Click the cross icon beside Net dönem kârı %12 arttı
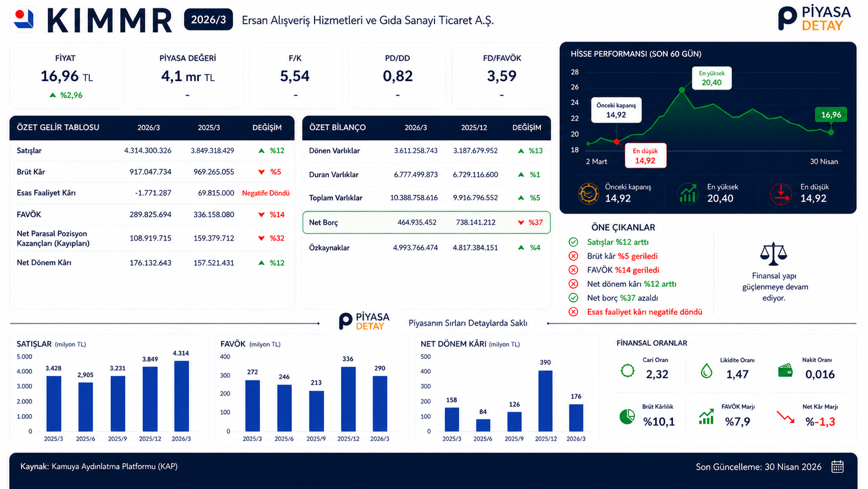 573,284
